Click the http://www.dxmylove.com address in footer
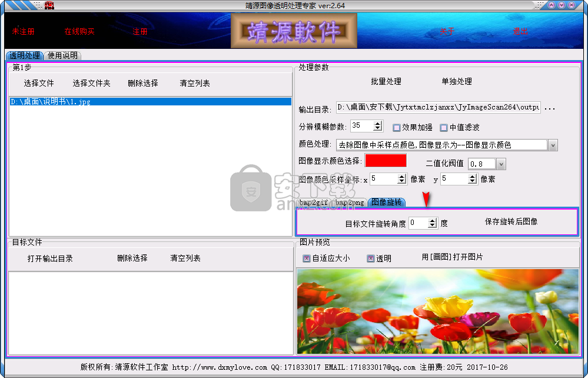Screen dimensions: 588x378 220,367
